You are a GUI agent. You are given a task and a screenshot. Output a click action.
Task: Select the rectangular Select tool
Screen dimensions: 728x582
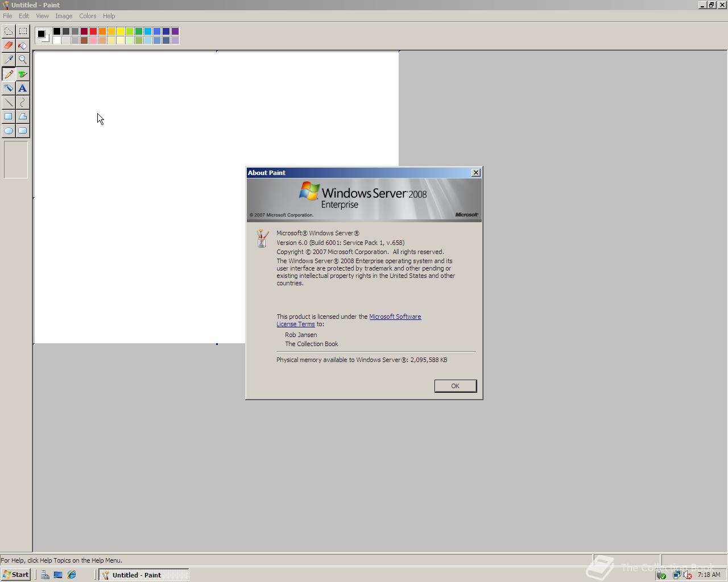pos(23,31)
